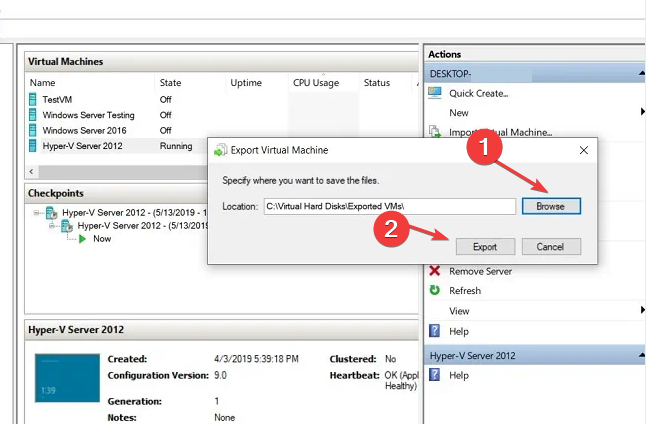Viewport: 649px width, 424px height.
Task: Click the first checkpoint icon in the tree
Action: click(x=51, y=213)
